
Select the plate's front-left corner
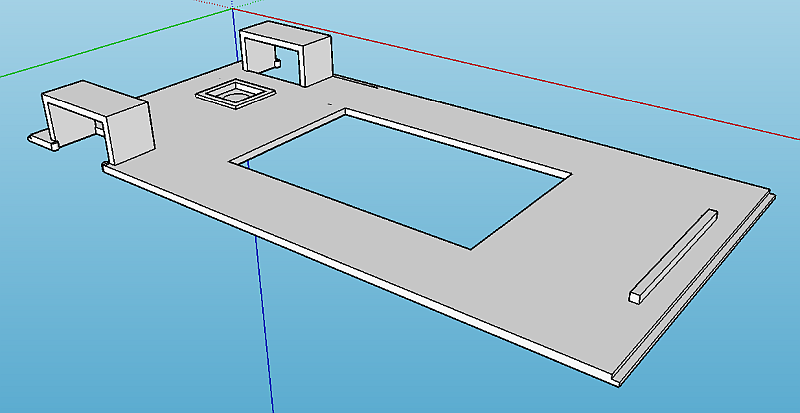point(106,171)
